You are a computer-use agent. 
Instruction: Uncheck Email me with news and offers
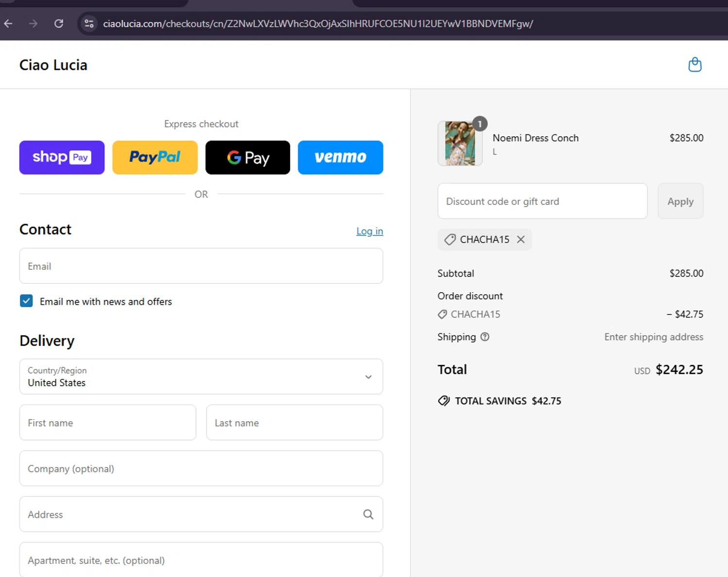[26, 301]
